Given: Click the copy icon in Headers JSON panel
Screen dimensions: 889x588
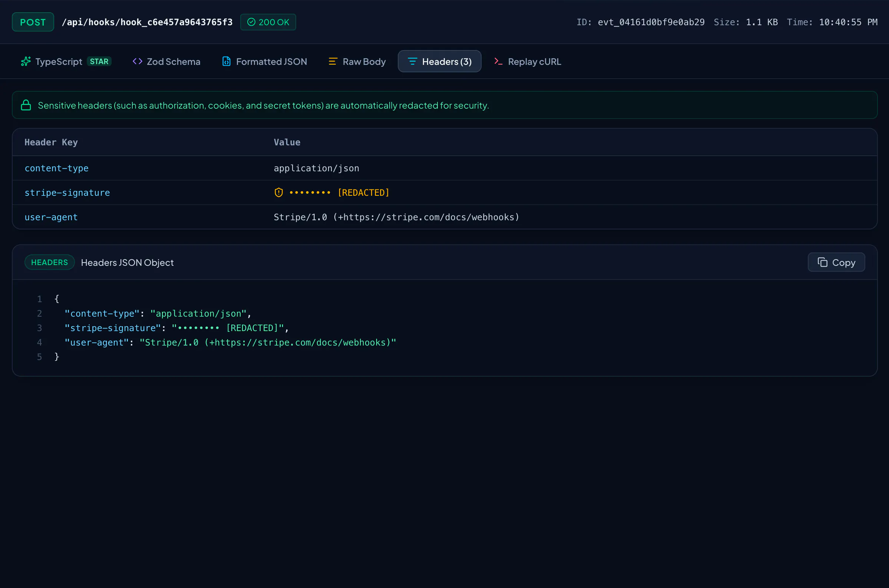Looking at the screenshot, I should click(x=822, y=262).
